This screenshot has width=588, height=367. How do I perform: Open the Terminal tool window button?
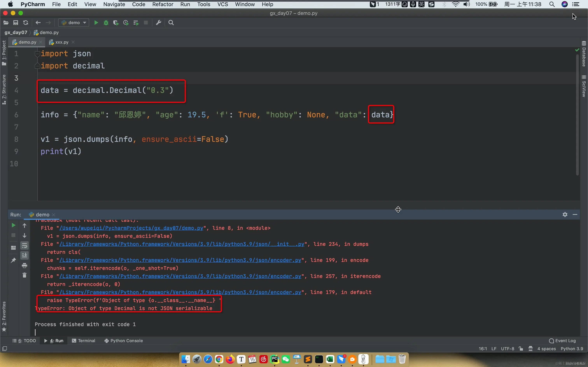pyautogui.click(x=84, y=341)
